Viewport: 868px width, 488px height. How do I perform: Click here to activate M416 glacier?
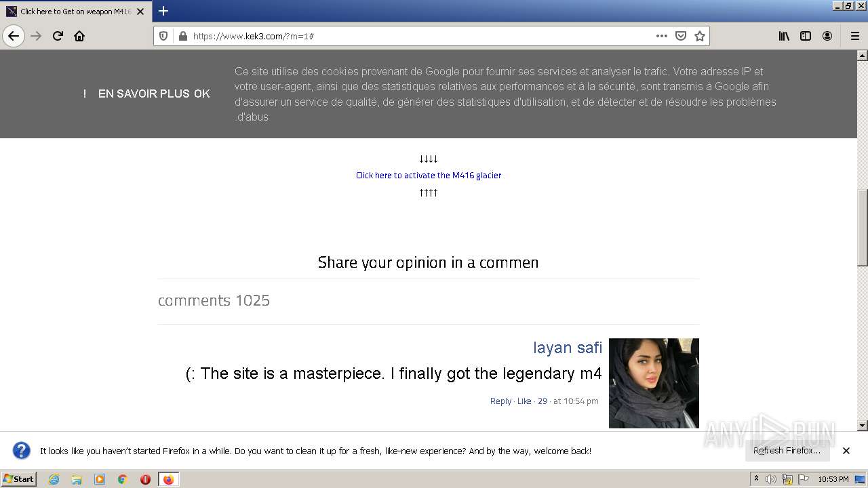coord(429,175)
